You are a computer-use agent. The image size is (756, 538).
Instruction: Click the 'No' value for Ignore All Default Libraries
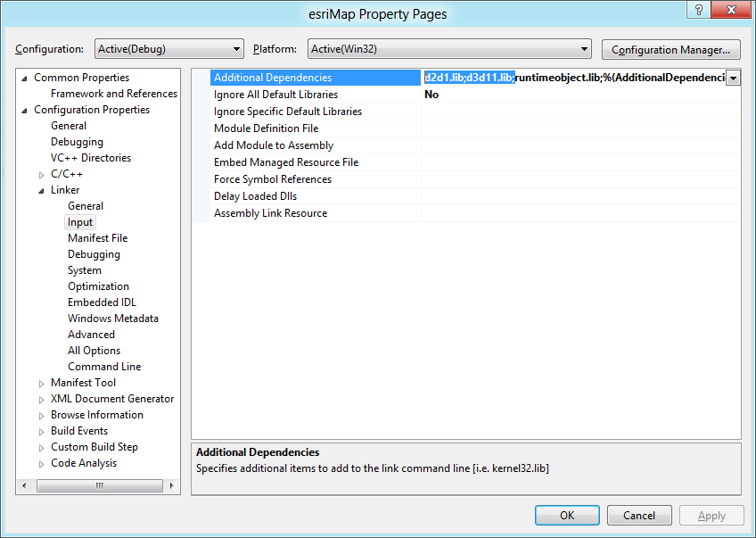coord(431,95)
